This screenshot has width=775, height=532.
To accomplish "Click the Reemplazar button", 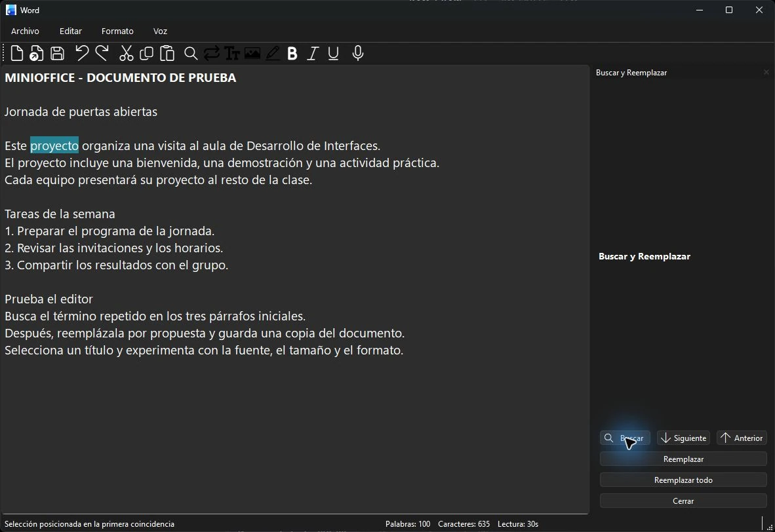I will 683,459.
